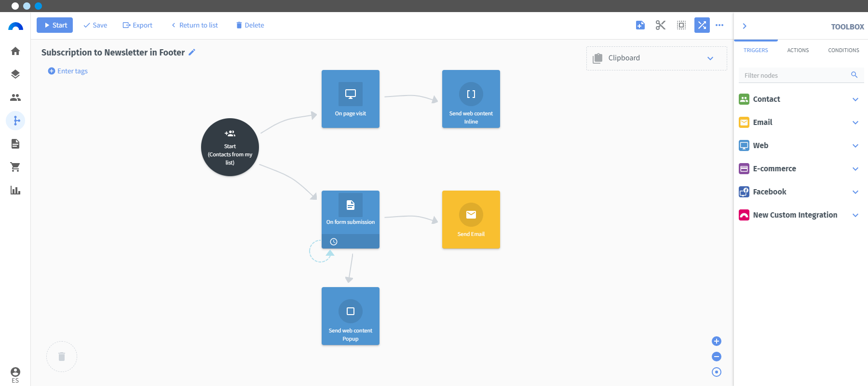Click the add note icon in toolbar
The image size is (868, 386).
(640, 25)
